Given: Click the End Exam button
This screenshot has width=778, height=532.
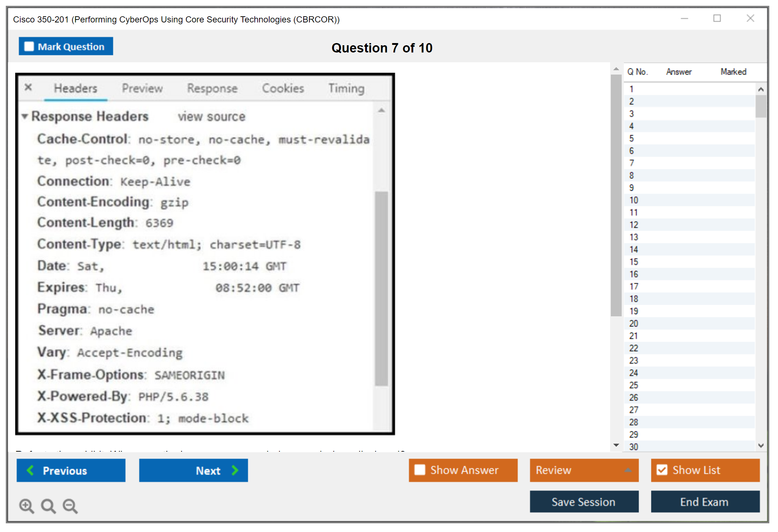Looking at the screenshot, I should coord(705,502).
